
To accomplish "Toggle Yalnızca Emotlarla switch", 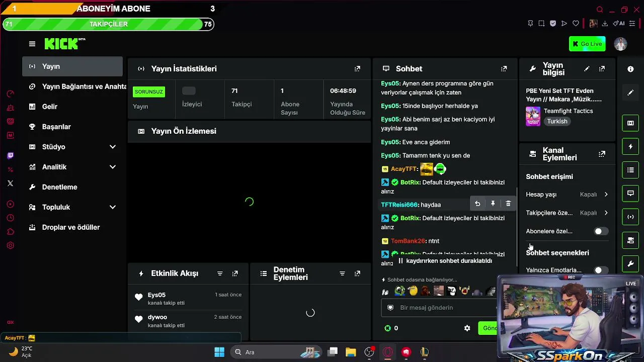I will (x=601, y=270).
